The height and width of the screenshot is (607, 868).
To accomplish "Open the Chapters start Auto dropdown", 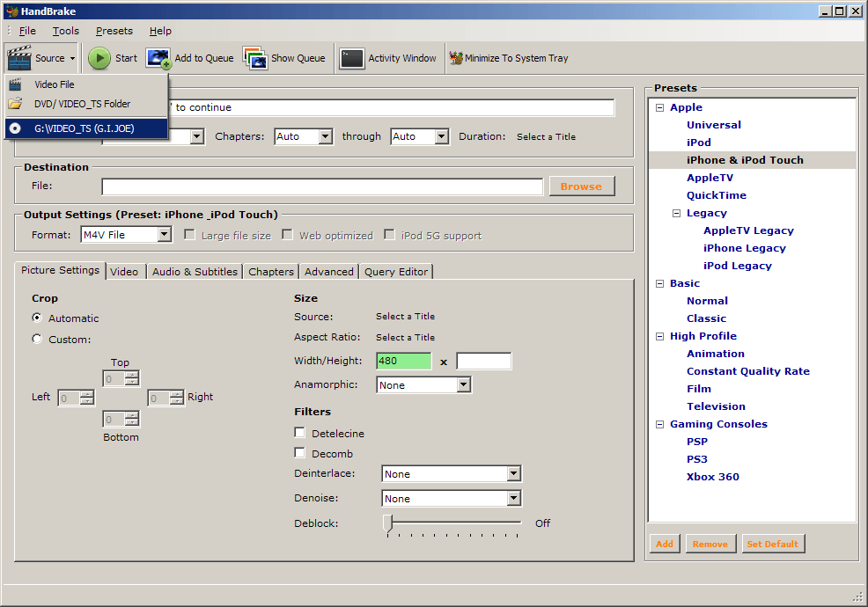I will tap(326, 136).
